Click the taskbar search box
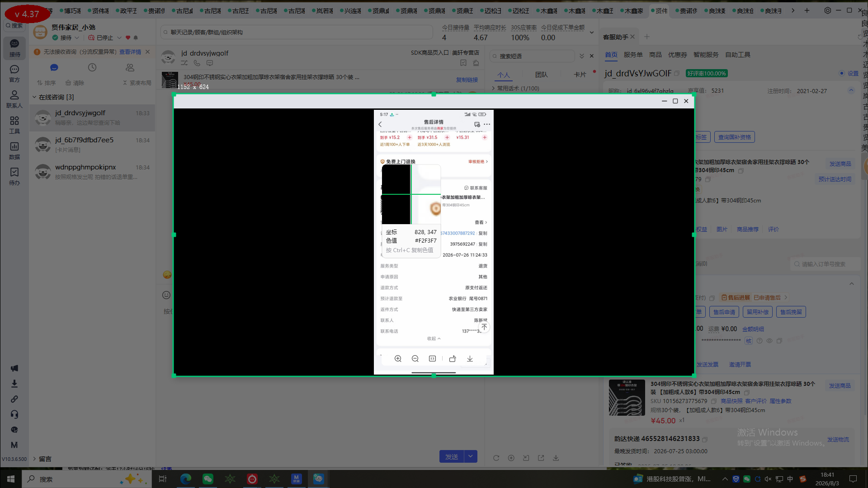 coord(87,479)
